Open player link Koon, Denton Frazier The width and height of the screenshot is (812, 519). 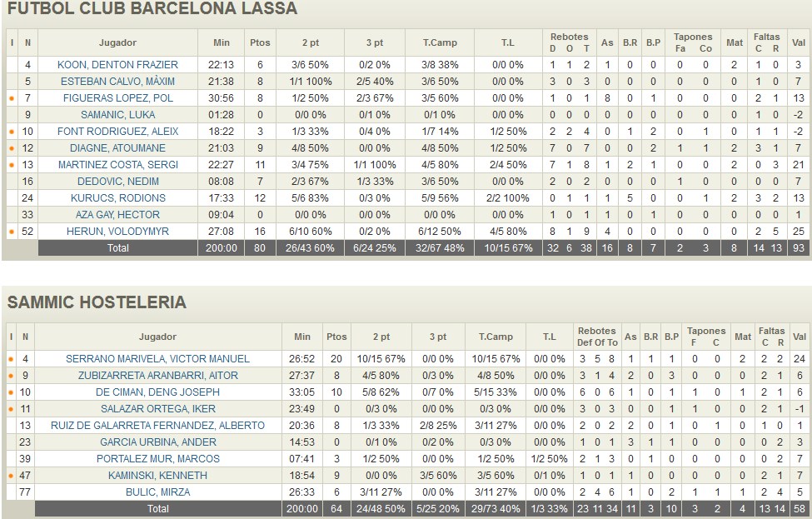pyautogui.click(x=117, y=65)
